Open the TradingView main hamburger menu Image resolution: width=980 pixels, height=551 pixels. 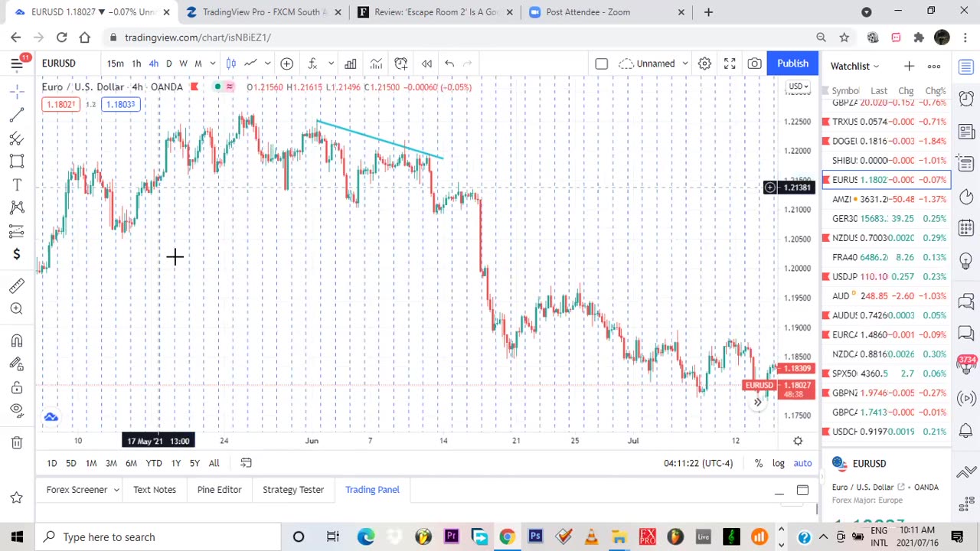tap(17, 64)
